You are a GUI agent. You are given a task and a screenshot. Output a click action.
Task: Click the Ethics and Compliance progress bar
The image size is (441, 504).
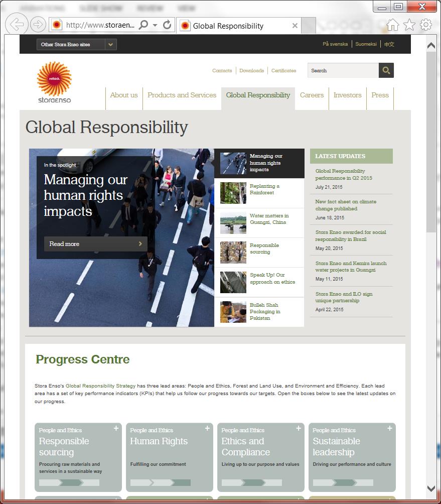pos(251,482)
